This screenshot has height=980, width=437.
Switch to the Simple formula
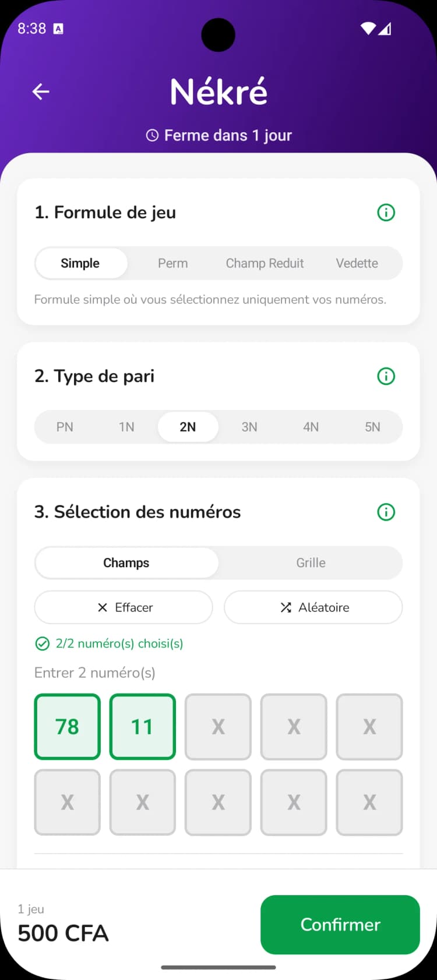(80, 263)
